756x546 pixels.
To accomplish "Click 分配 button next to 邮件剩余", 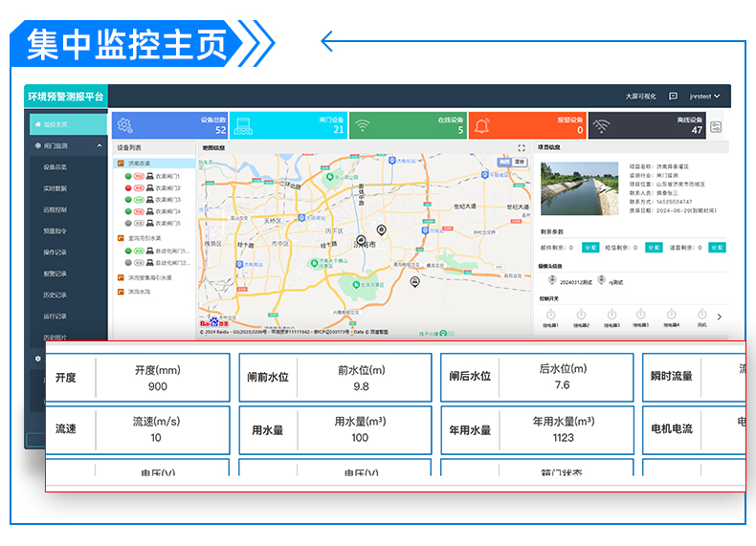I will 590,248.
